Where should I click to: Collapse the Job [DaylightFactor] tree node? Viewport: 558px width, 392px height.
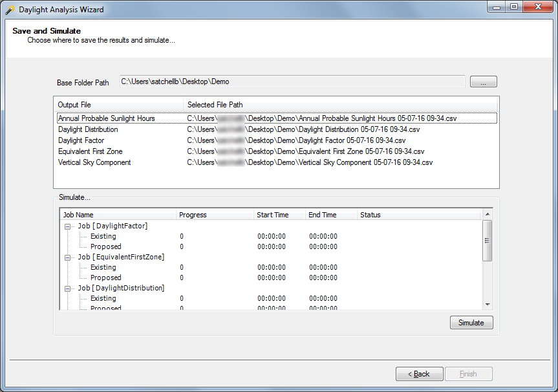click(x=67, y=226)
